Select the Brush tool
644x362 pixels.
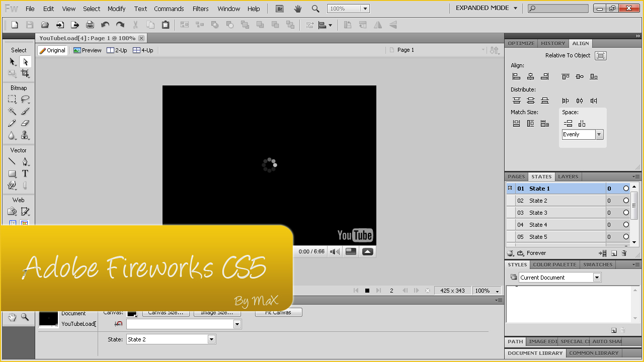[25, 111]
